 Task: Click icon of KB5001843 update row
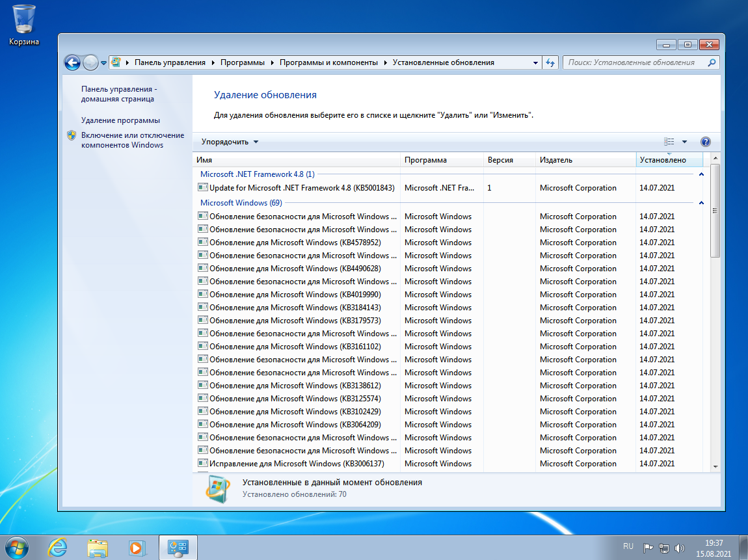coord(203,187)
